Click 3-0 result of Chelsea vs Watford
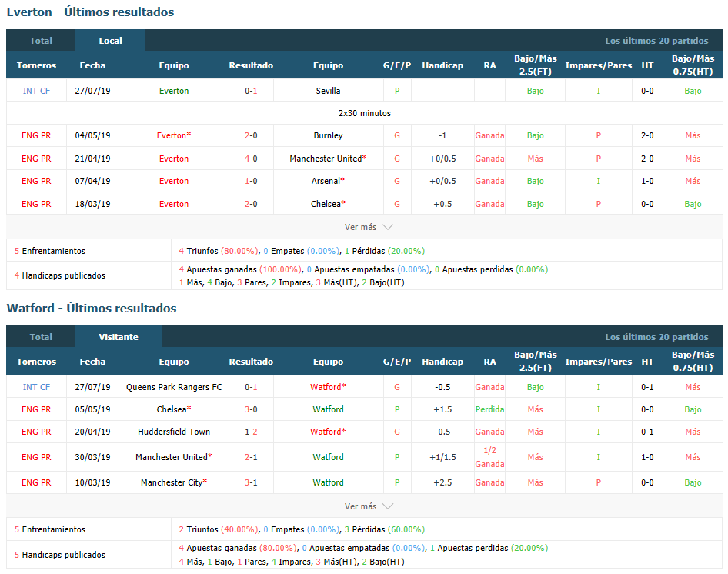728x574 pixels. 251,409
